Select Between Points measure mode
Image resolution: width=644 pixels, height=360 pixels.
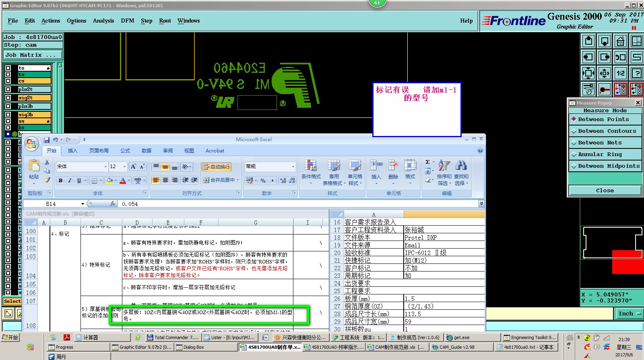605,119
